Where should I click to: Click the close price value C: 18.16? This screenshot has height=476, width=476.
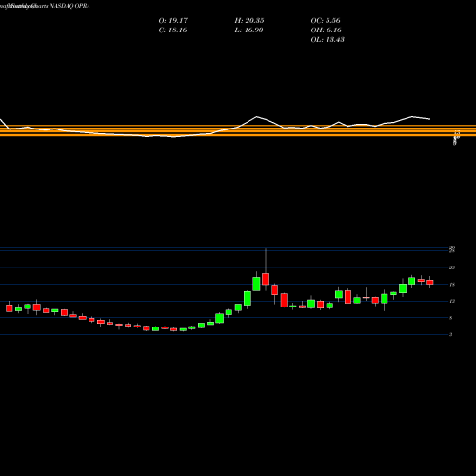pos(172,30)
